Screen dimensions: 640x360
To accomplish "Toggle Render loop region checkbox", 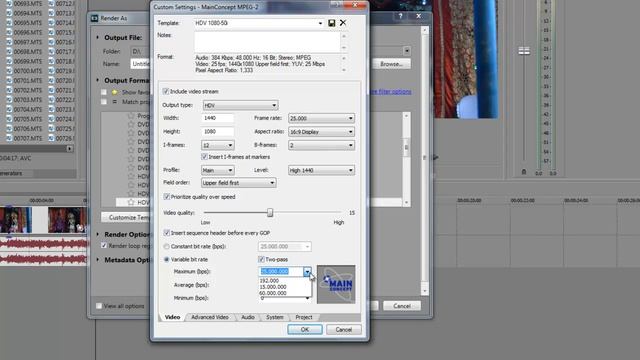I will pos(104,246).
